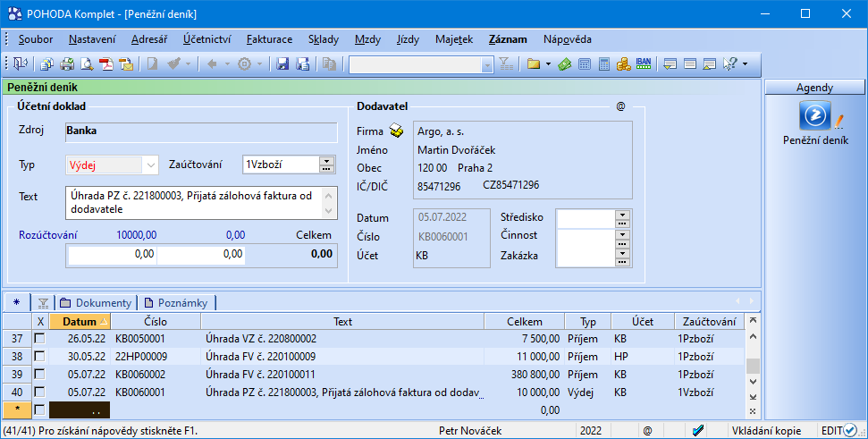Click the yellow folder toolbar icon
Image resolution: width=868 pixels, height=439 pixels.
[534, 64]
